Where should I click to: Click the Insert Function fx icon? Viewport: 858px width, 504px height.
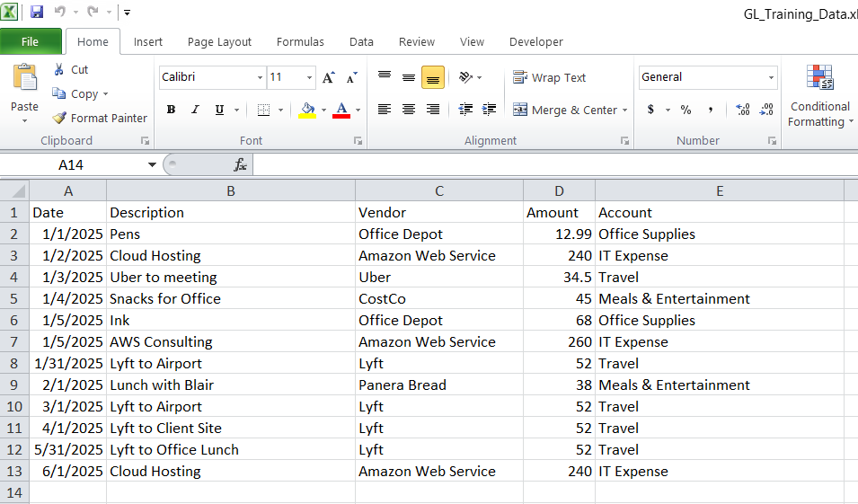tap(240, 164)
